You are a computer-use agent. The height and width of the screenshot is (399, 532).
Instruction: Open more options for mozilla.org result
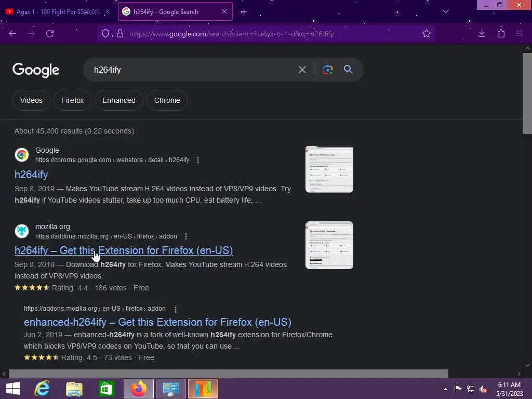coord(185,236)
